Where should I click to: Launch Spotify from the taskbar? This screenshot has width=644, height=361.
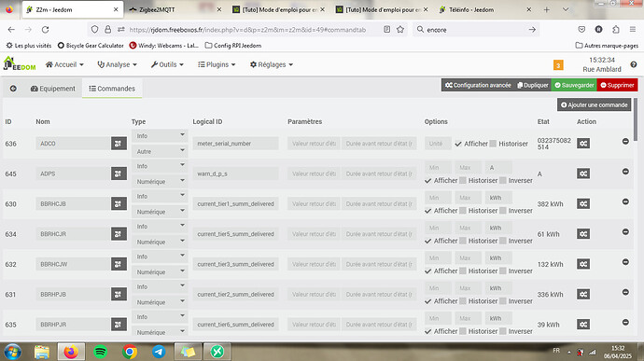[100, 352]
